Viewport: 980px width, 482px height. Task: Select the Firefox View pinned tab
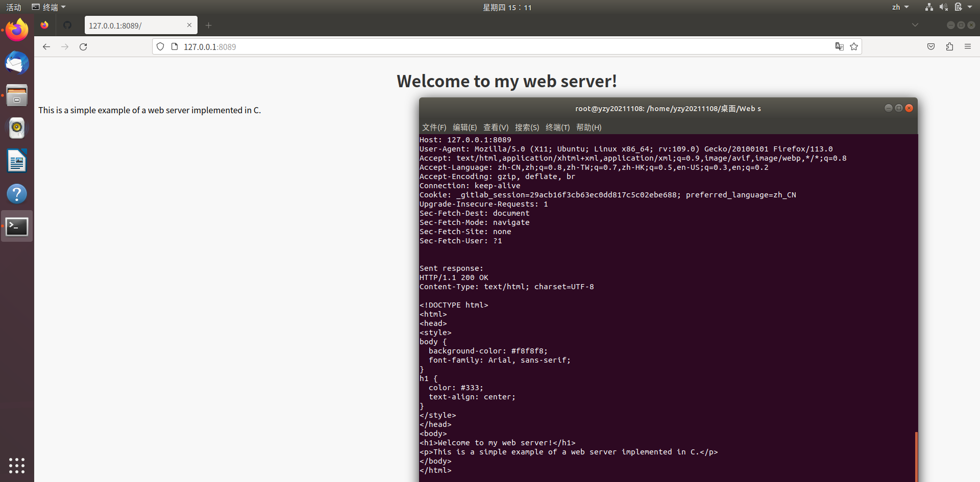(x=45, y=25)
